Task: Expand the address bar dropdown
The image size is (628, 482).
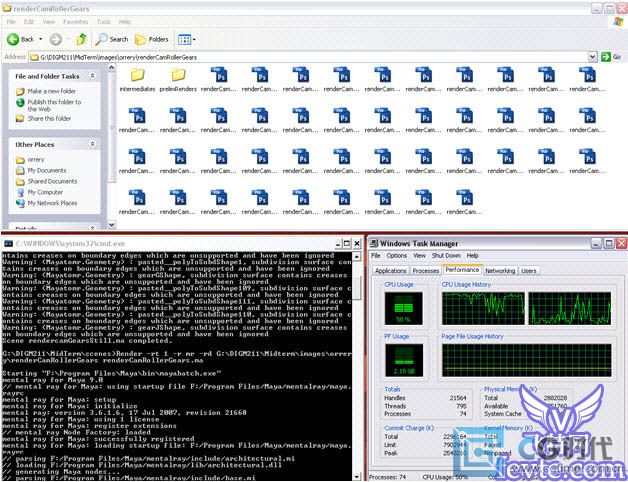Action: click(593, 57)
